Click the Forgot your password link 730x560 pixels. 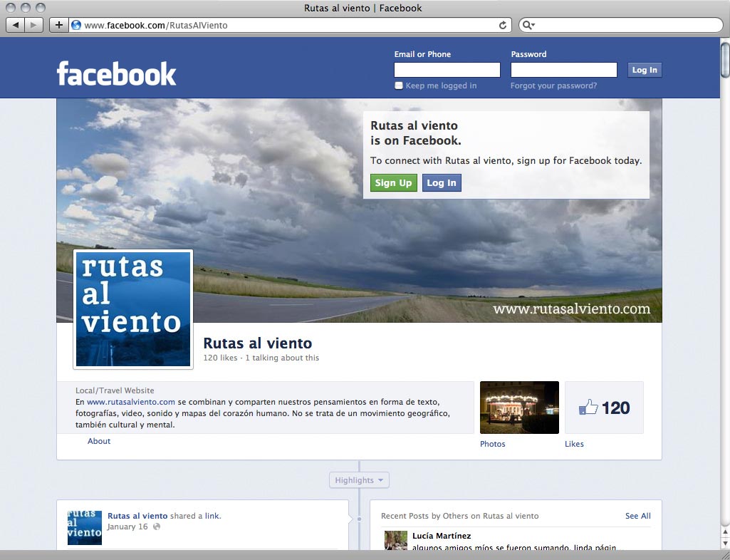553,85
